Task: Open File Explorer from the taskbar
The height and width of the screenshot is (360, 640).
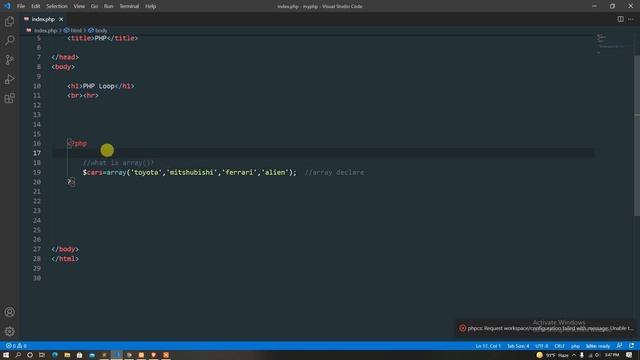Action: (x=67, y=355)
